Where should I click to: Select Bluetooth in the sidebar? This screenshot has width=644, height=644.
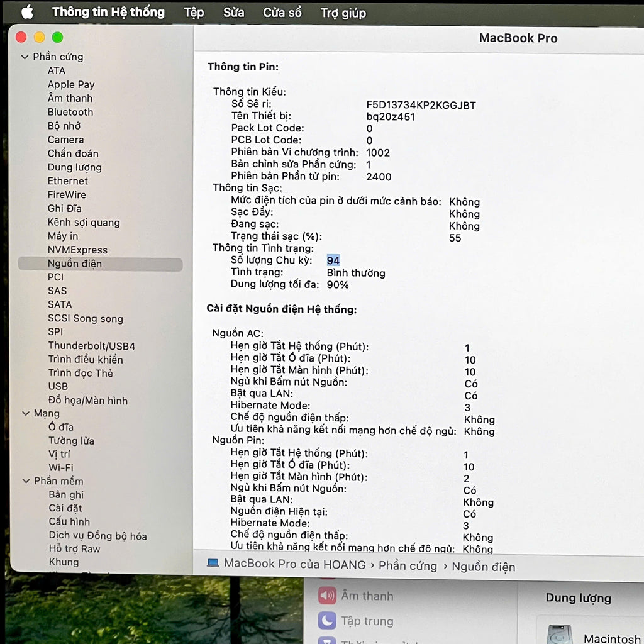[70, 112]
